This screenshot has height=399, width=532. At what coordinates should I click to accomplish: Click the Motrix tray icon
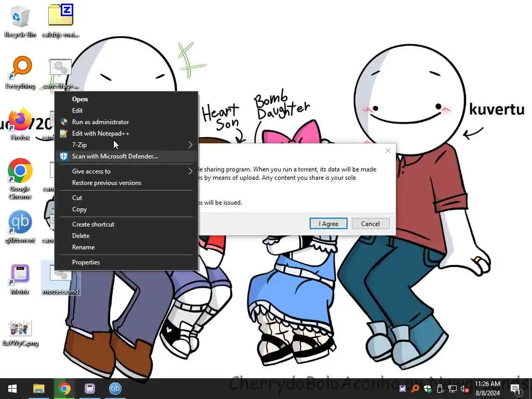tap(403, 389)
